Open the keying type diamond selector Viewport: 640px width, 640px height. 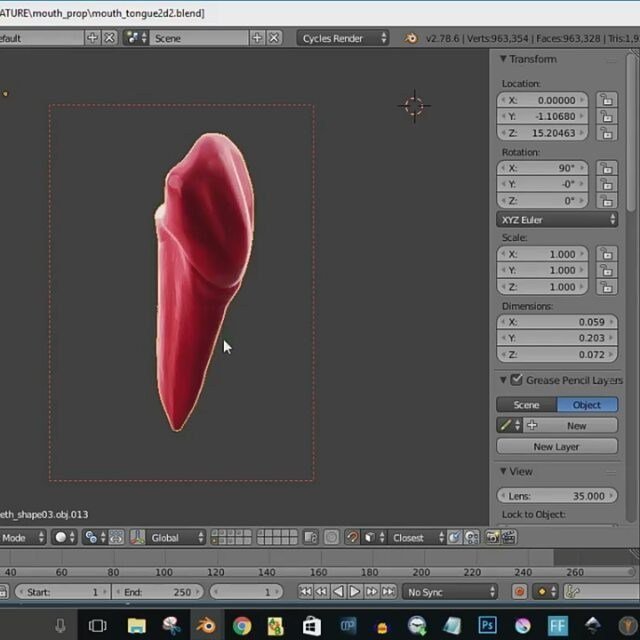pos(545,592)
